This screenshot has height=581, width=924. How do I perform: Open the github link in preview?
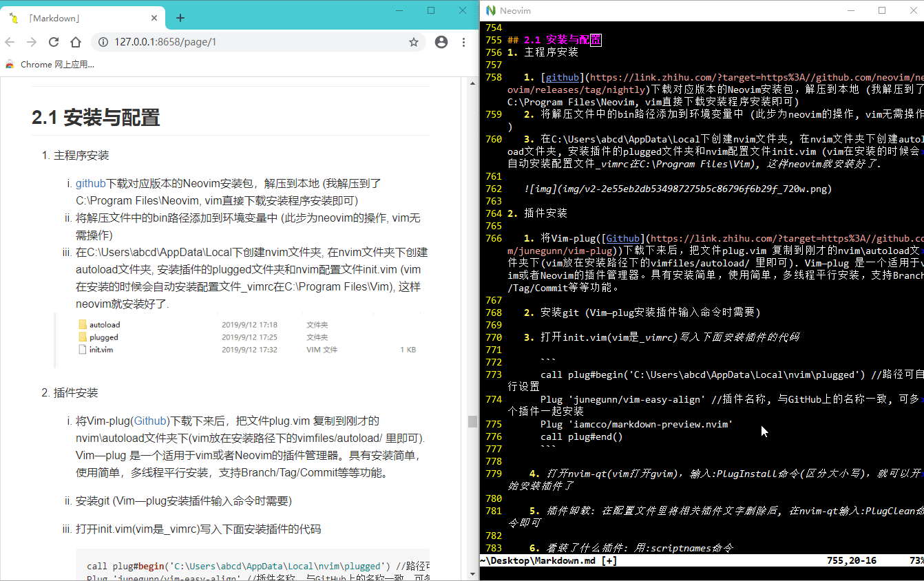[x=90, y=183]
